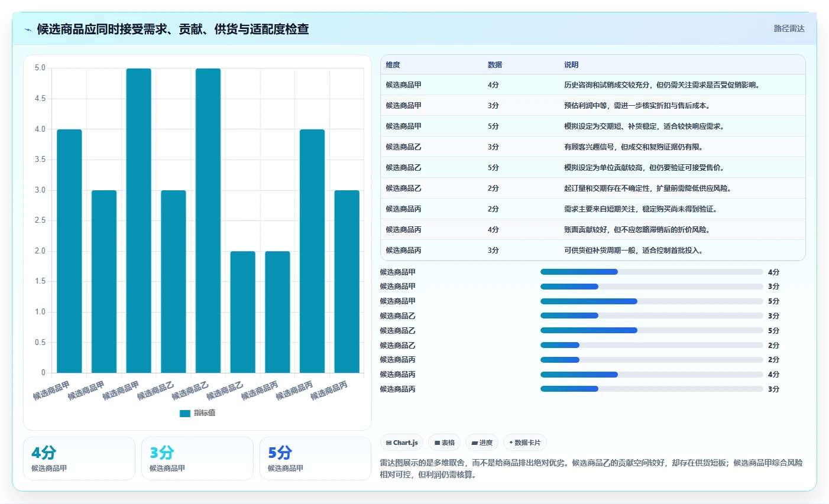Click the 候选商品甲 progress bar showing 5分
Image resolution: width=829 pixels, height=504 pixels.
(x=652, y=301)
